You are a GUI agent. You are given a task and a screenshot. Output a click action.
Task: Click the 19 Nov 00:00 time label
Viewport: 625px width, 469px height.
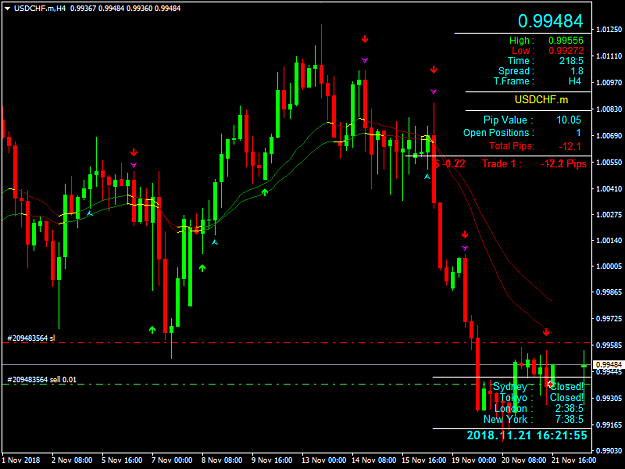474,460
